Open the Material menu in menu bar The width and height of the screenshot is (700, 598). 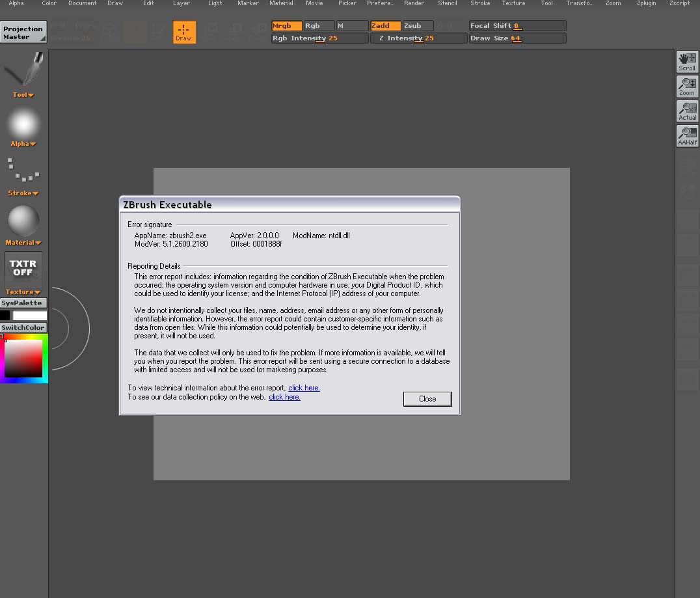(281, 3)
